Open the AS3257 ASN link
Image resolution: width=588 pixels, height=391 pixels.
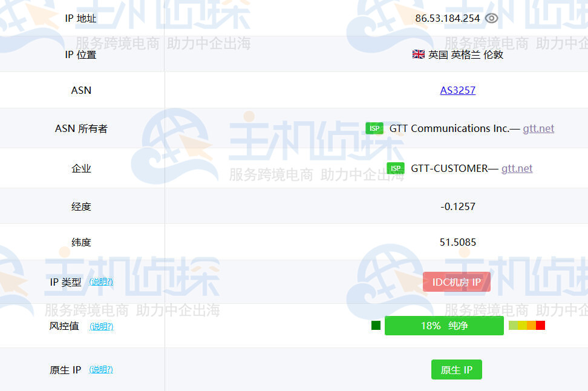[x=458, y=90]
